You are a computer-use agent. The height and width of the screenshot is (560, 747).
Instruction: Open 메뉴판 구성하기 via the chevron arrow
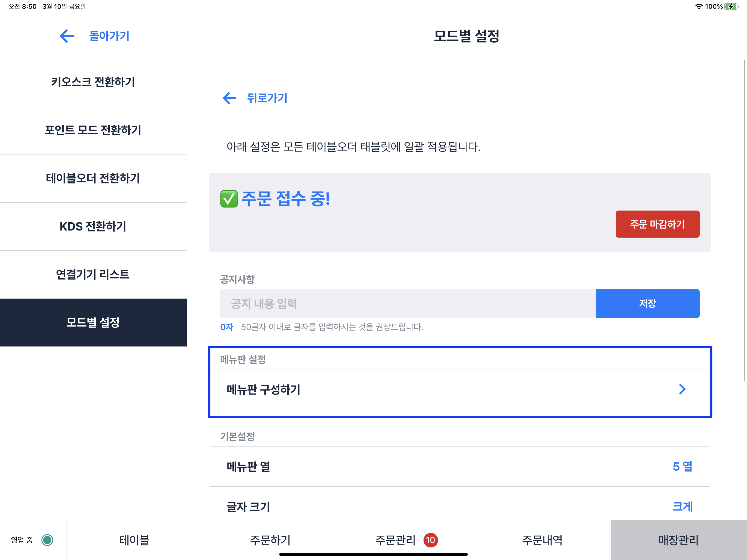click(x=682, y=389)
